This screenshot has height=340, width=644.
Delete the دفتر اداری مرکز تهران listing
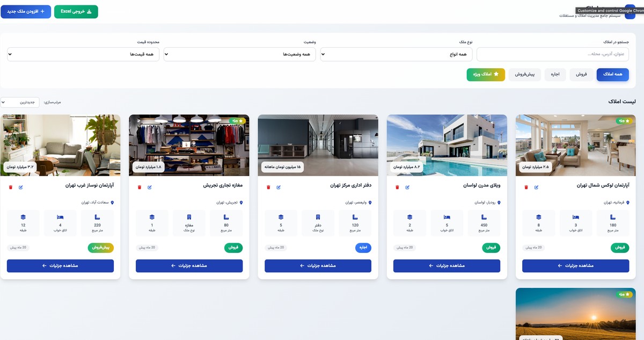point(268,187)
